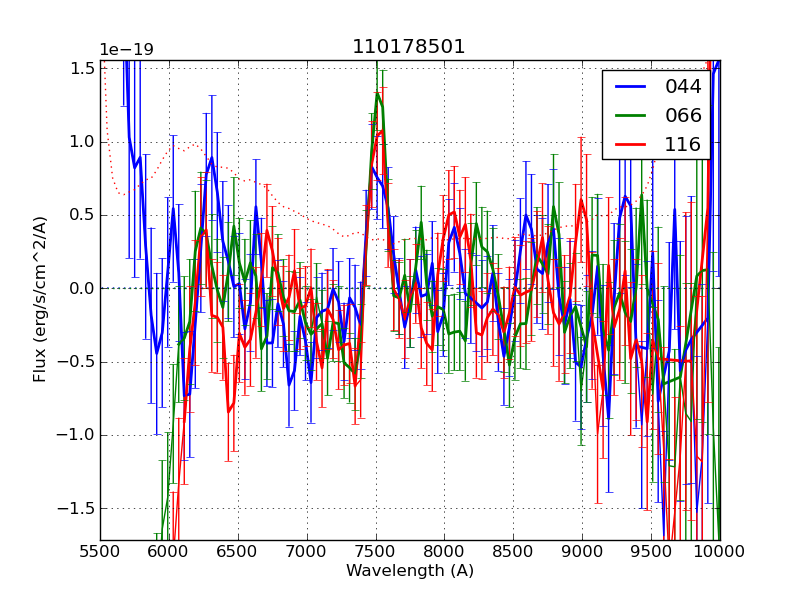Select the 116 legend label
The height and width of the screenshot is (600, 800).
(683, 144)
